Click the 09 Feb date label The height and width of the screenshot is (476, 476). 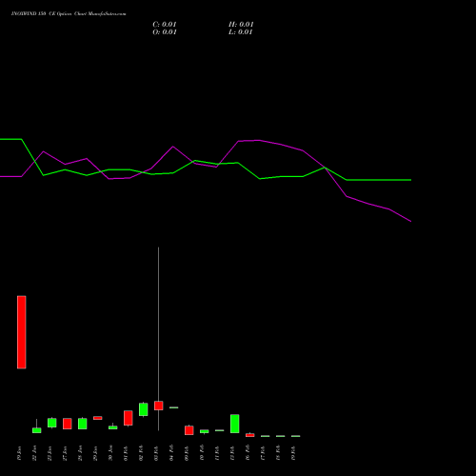point(187,453)
